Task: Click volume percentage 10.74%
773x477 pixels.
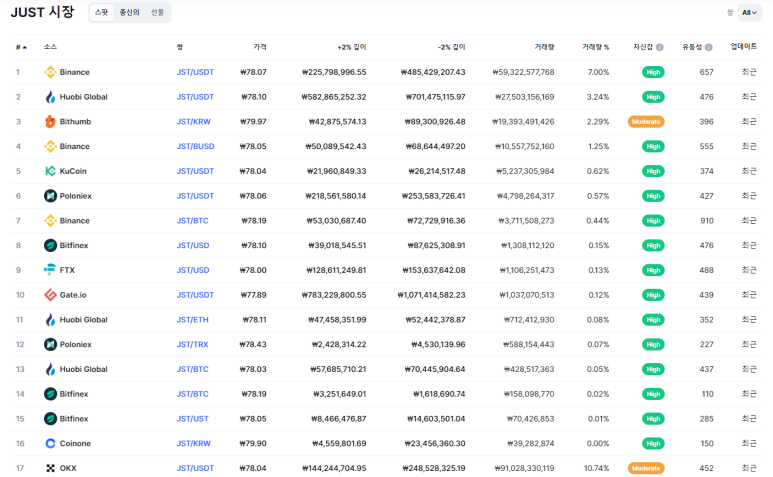Action: [597, 468]
